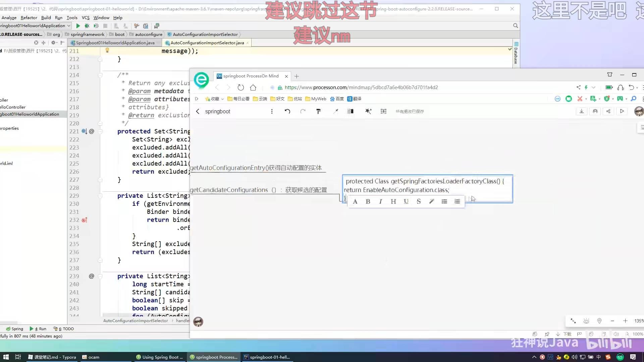The width and height of the screenshot is (644, 362).
Task: Open the mind map structure icon in ProcessOn
Action: point(383,111)
